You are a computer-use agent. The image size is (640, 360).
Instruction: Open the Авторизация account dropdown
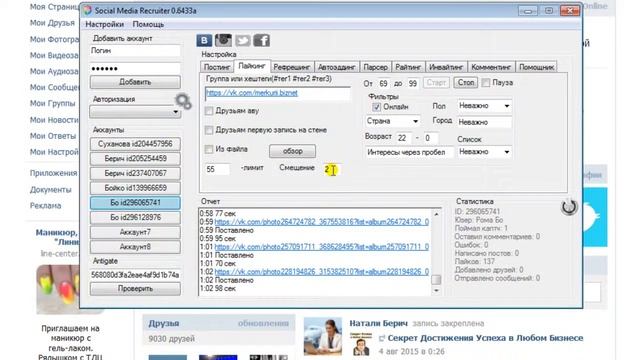(135, 112)
